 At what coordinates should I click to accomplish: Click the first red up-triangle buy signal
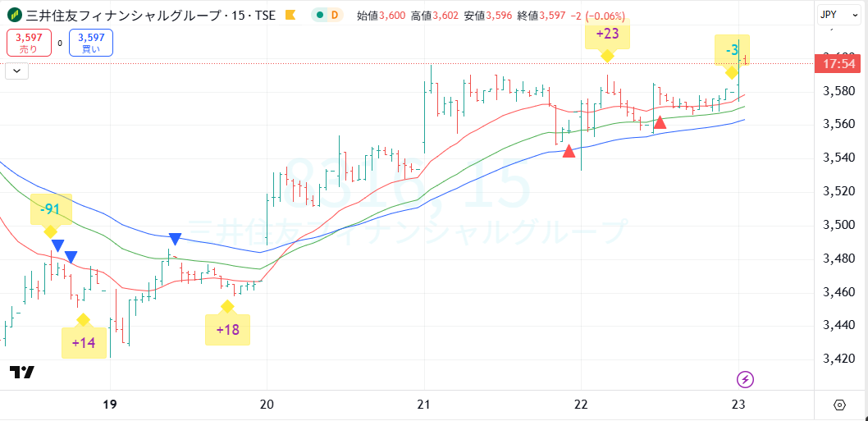click(569, 151)
